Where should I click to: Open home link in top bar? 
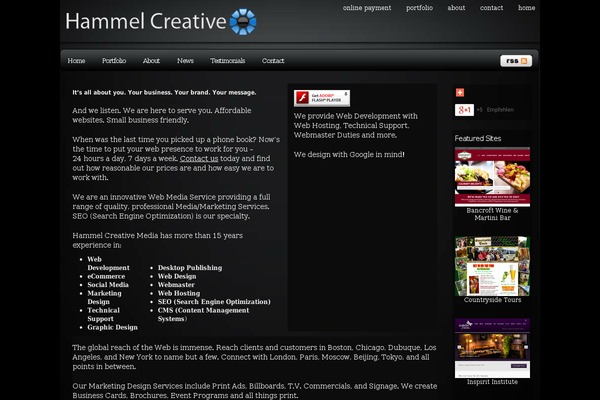coord(527,8)
